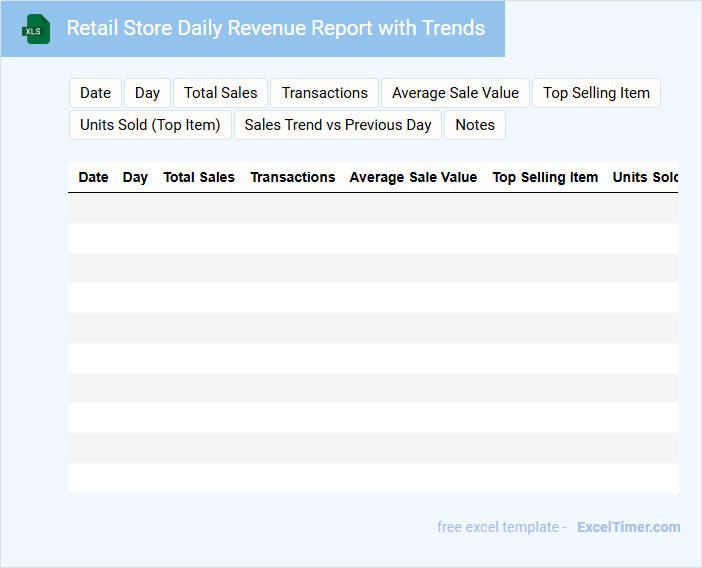Select the Total Sales table column header
Image resolution: width=702 pixels, height=568 pixels.
click(x=199, y=177)
